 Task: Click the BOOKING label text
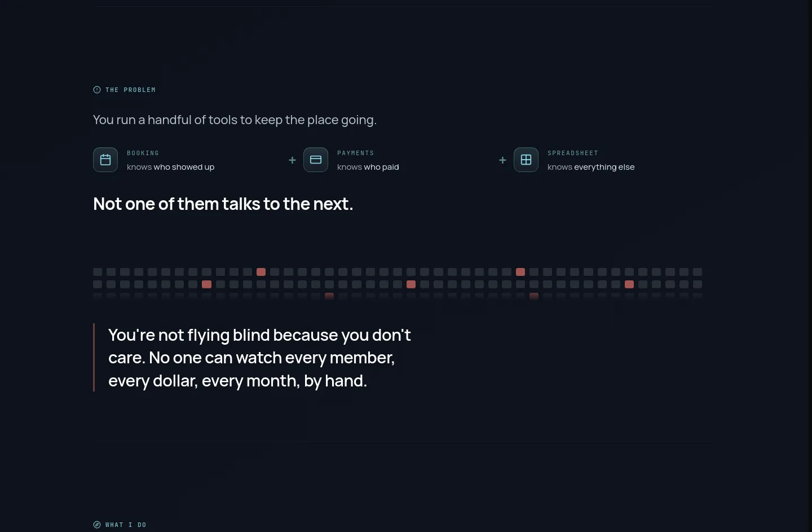tap(143, 153)
